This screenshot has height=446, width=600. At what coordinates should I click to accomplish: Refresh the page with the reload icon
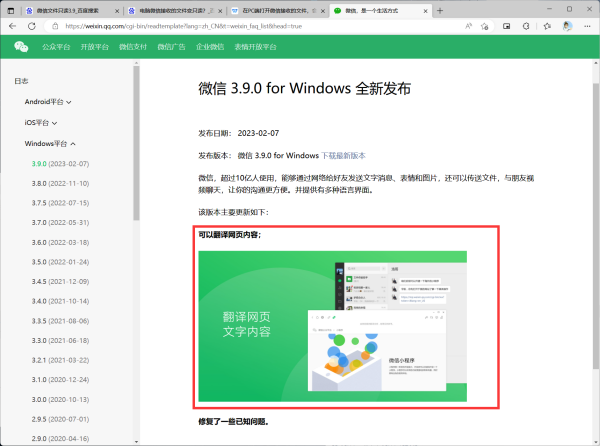tap(34, 25)
